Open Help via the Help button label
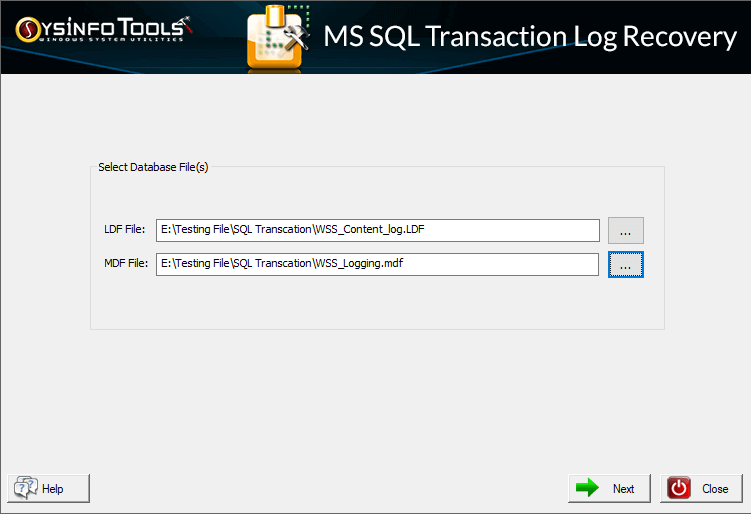This screenshot has width=751, height=514. click(x=53, y=489)
